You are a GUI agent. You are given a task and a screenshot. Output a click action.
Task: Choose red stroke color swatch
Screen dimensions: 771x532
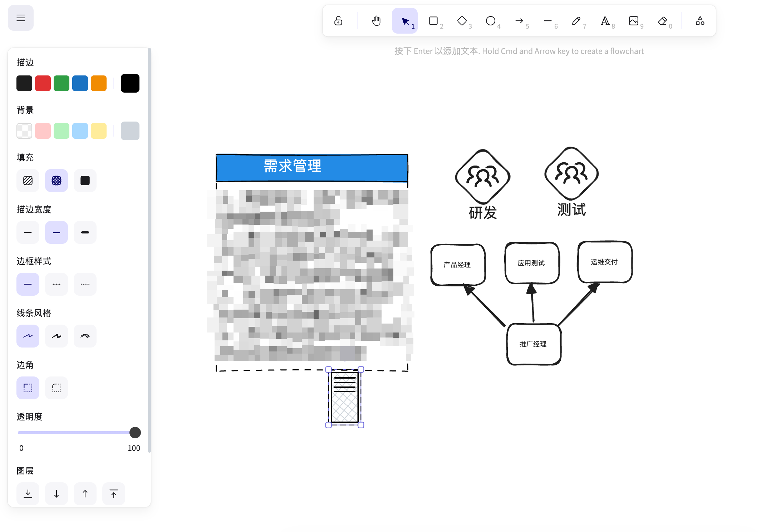click(x=43, y=83)
